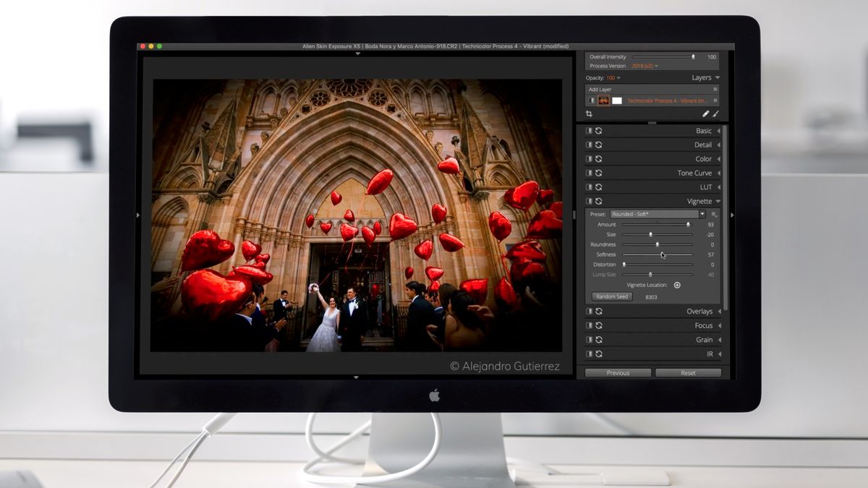Toggle the split-preview icon for the Basic section
The width and height of the screenshot is (868, 488).
click(589, 131)
